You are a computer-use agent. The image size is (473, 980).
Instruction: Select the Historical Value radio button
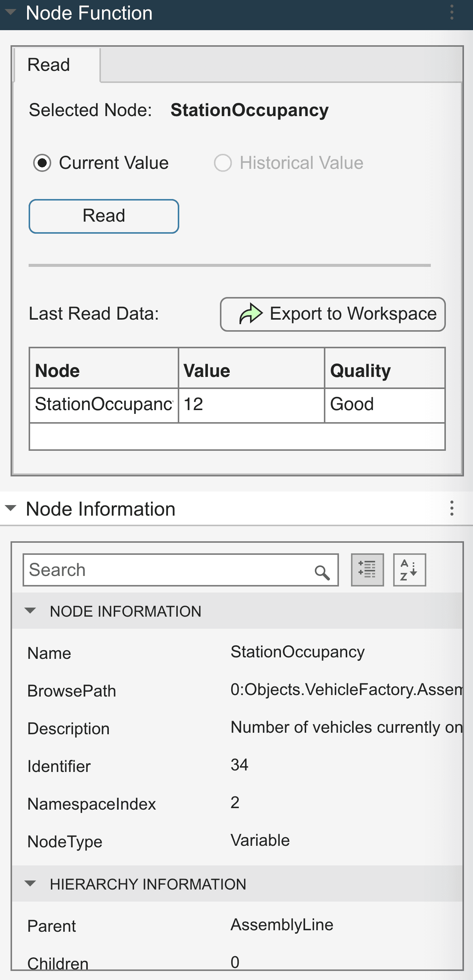223,163
